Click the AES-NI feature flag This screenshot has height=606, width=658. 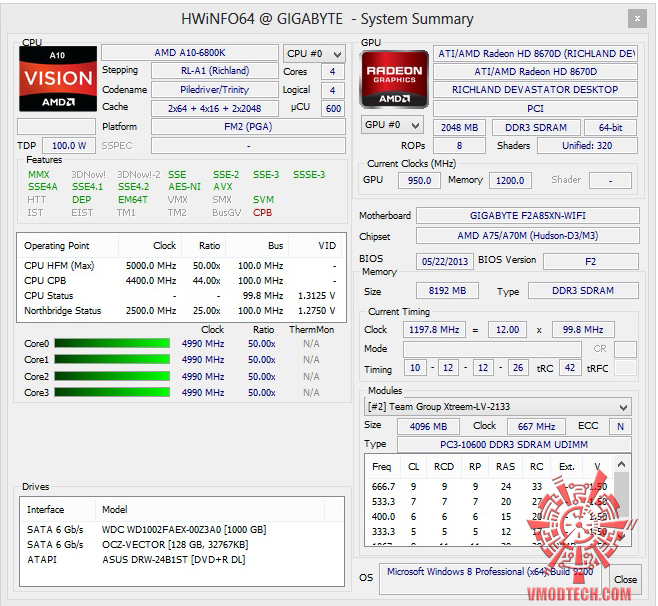[185, 187]
